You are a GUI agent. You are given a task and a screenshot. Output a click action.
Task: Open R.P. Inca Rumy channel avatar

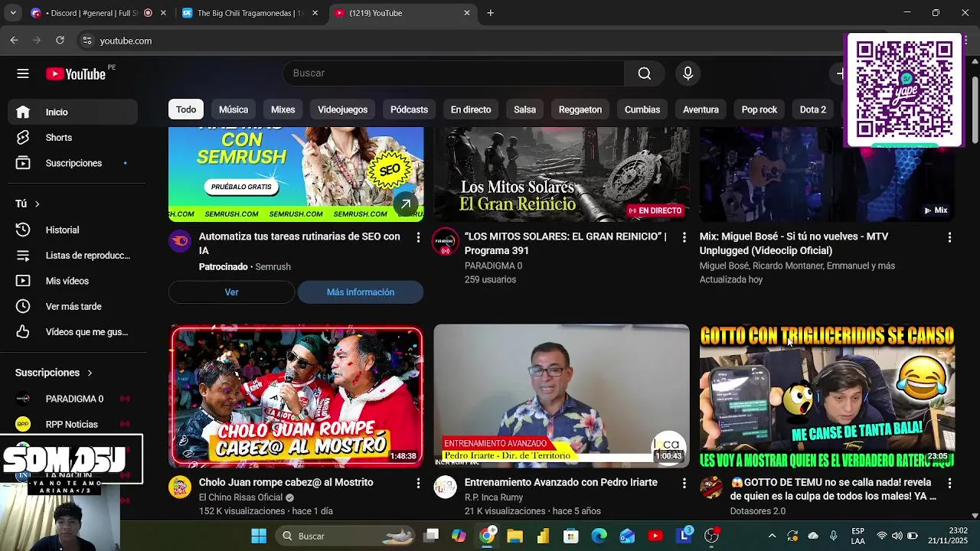446,487
